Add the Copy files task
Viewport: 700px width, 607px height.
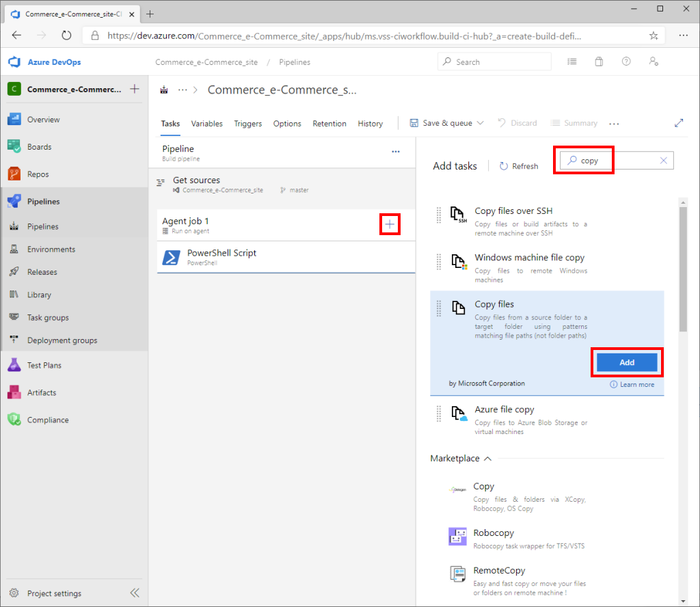click(626, 362)
